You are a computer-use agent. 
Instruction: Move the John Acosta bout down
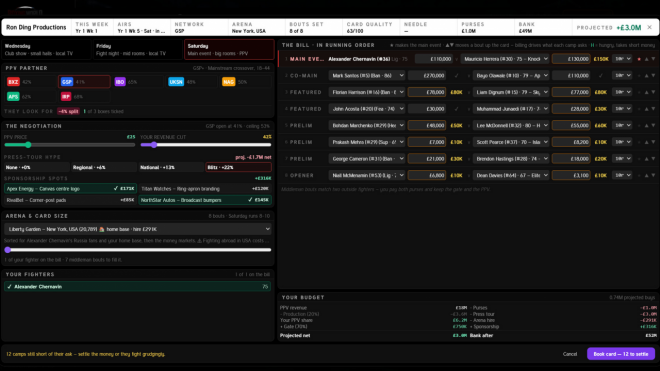click(653, 109)
